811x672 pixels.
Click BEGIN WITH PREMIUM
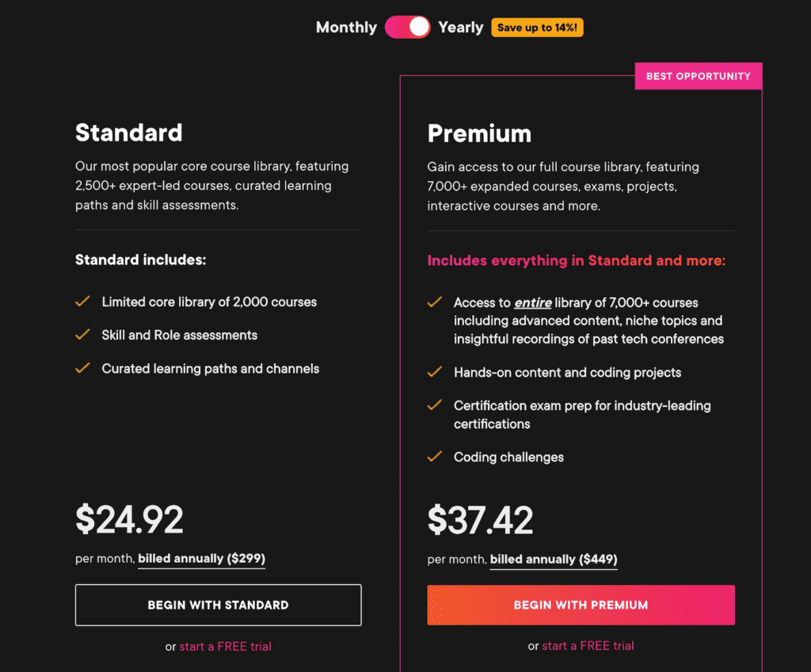click(x=581, y=605)
